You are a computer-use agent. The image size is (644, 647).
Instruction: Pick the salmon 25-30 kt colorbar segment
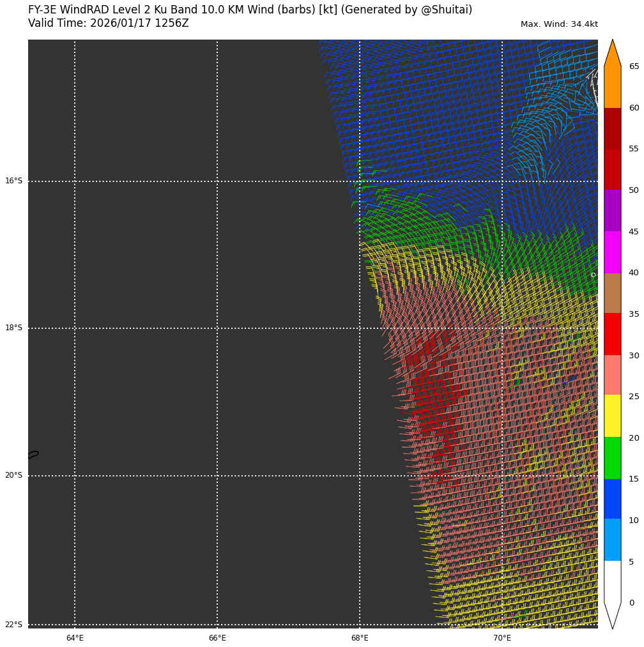pyautogui.click(x=612, y=375)
